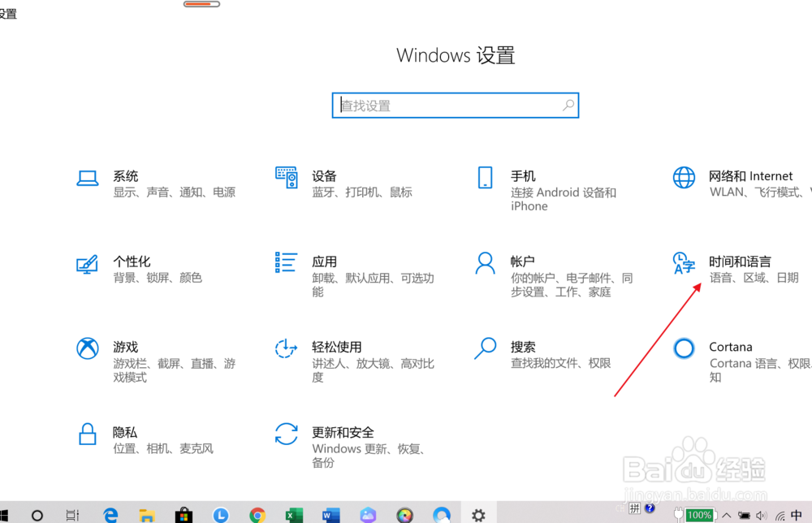Click 背景、锁屏、颜色 description
The image size is (812, 523).
tap(158, 278)
